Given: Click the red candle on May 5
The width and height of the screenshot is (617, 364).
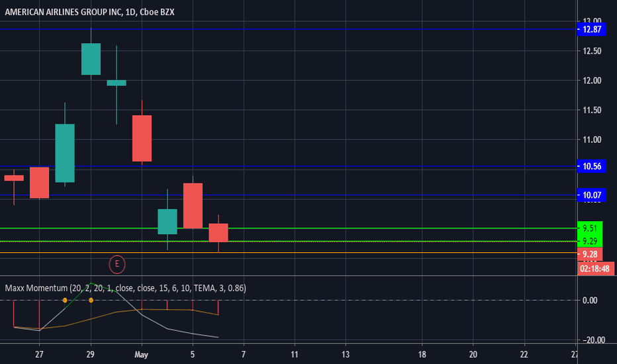Looking at the screenshot, I should tap(193, 205).
